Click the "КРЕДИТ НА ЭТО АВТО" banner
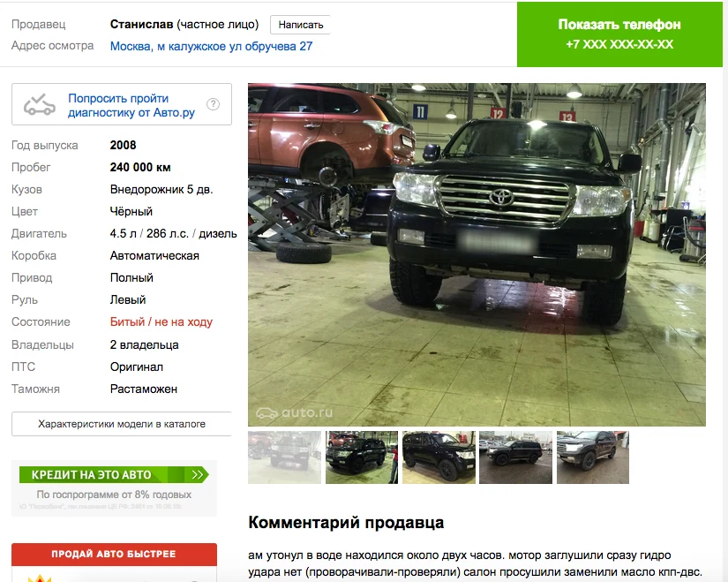 114,474
